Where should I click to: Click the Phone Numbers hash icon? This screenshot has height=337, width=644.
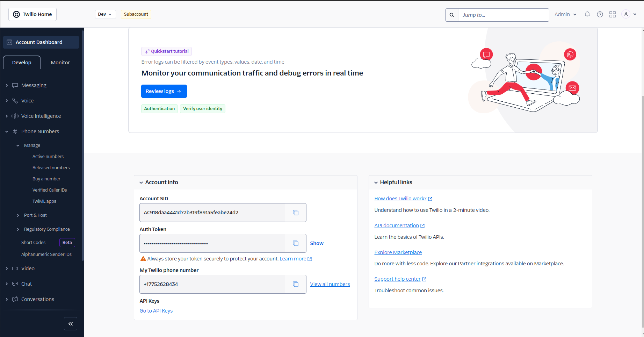(x=15, y=131)
